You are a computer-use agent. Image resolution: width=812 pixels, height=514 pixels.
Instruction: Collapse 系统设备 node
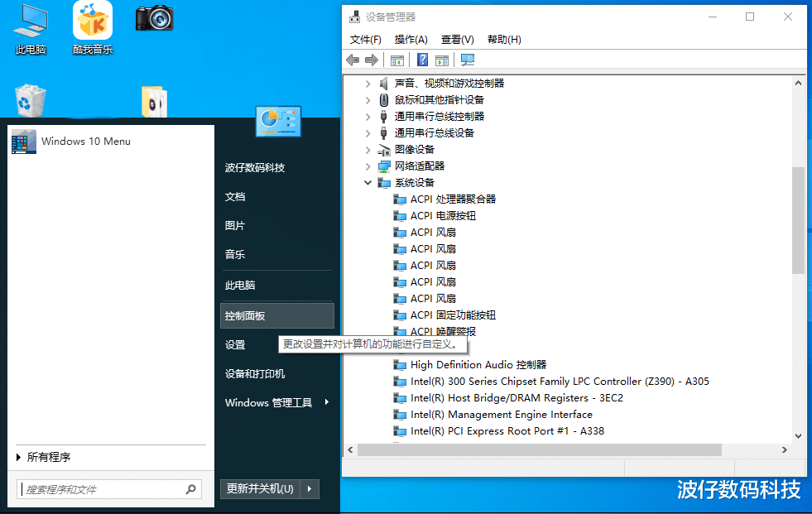(368, 183)
